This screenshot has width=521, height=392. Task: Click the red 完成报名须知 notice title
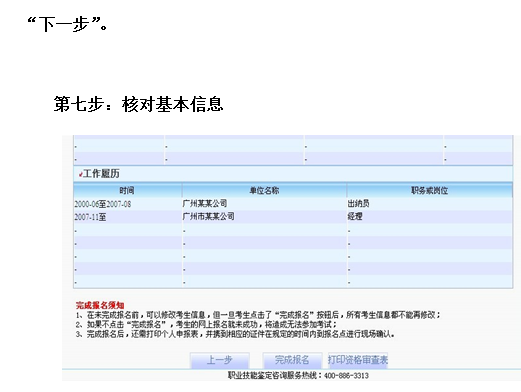(100, 305)
